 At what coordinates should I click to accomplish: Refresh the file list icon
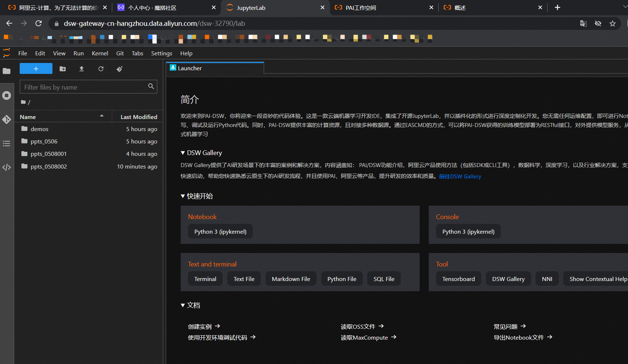(x=101, y=69)
